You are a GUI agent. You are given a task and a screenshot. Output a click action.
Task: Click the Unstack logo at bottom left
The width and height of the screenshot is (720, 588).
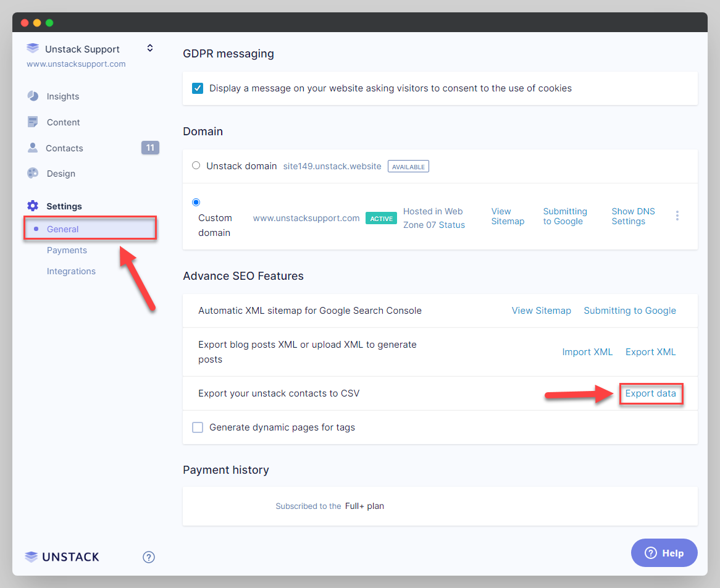(62, 557)
